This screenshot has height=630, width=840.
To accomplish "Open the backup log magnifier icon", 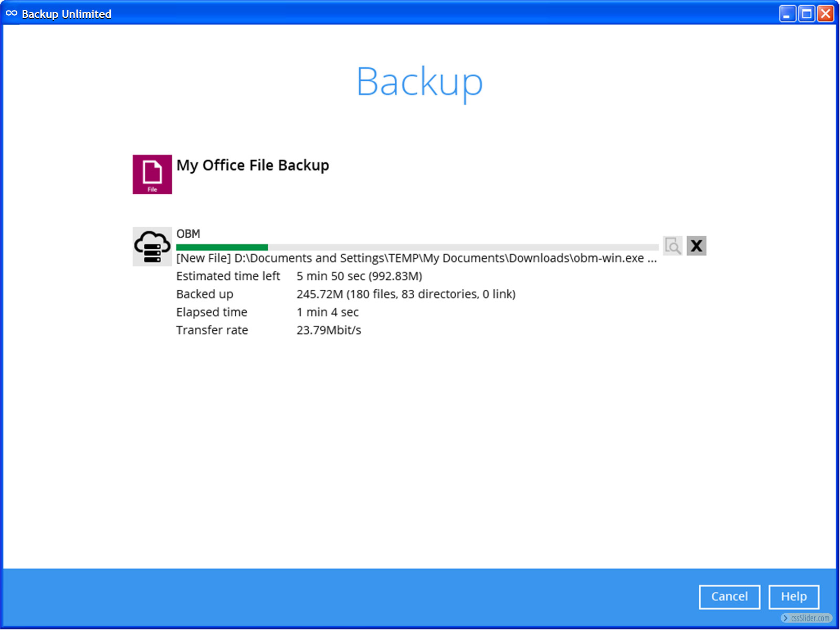I will point(673,246).
